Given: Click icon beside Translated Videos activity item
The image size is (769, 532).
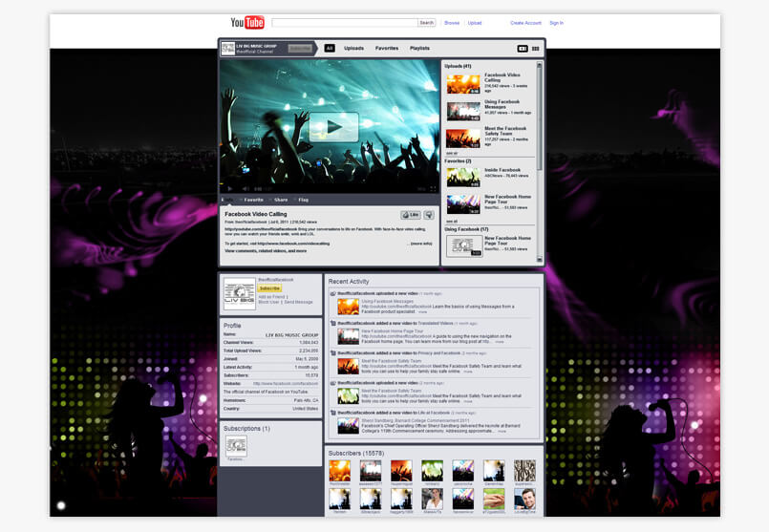Looking at the screenshot, I should pos(333,324).
